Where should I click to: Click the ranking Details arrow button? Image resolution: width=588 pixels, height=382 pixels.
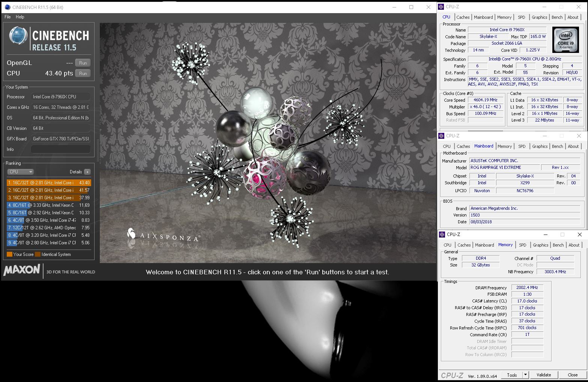tap(87, 172)
